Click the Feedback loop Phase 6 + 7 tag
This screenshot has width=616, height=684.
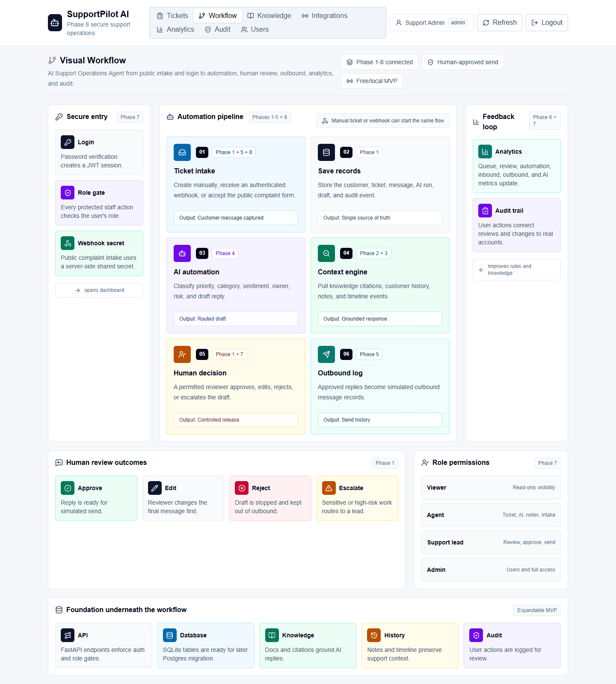click(x=545, y=121)
